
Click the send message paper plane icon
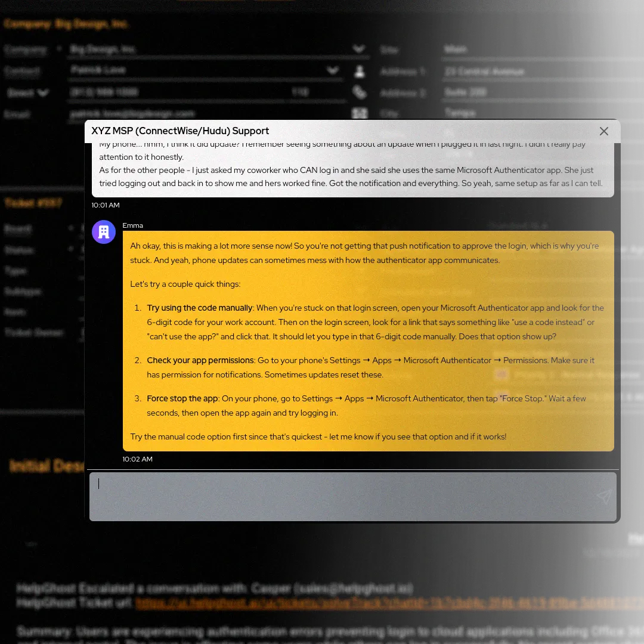click(604, 496)
